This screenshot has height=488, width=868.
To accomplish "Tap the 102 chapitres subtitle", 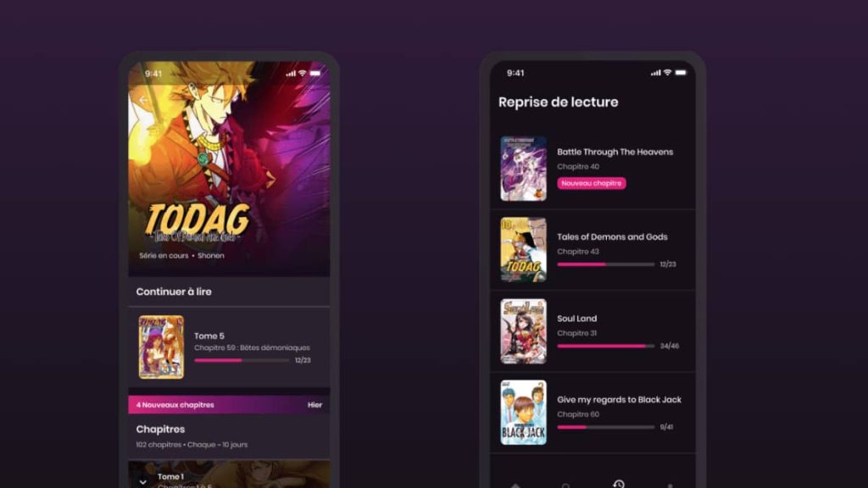I will (x=192, y=444).
